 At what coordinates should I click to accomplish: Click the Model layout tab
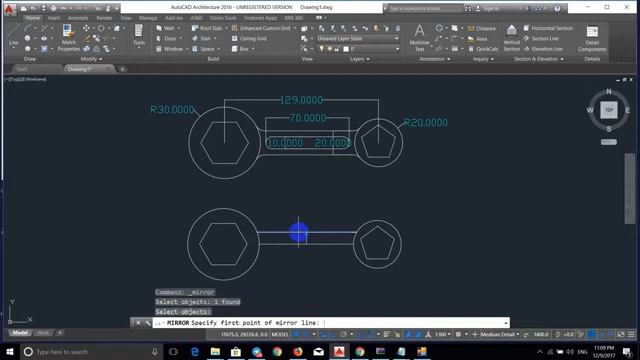point(20,333)
